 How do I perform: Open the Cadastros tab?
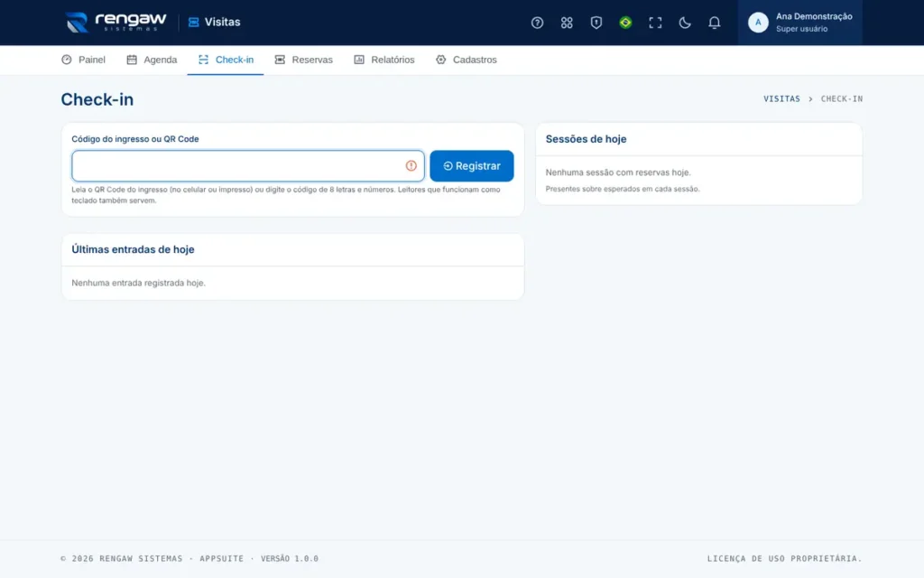coord(467,60)
